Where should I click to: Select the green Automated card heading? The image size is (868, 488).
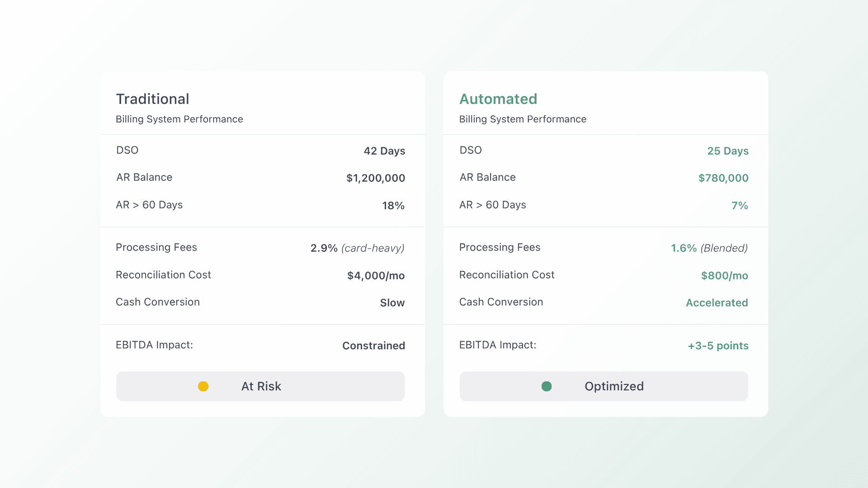click(x=498, y=99)
